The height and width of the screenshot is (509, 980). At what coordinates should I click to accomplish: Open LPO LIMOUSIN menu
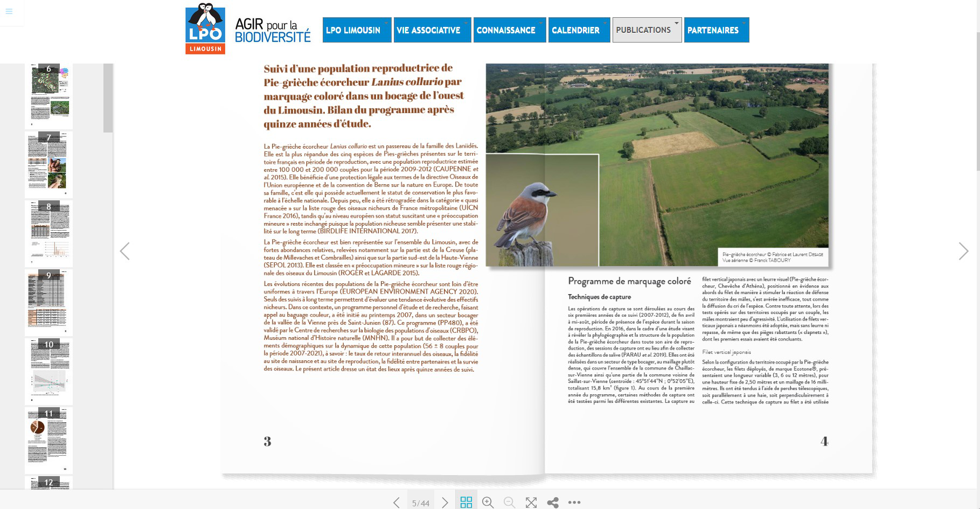[x=357, y=30]
